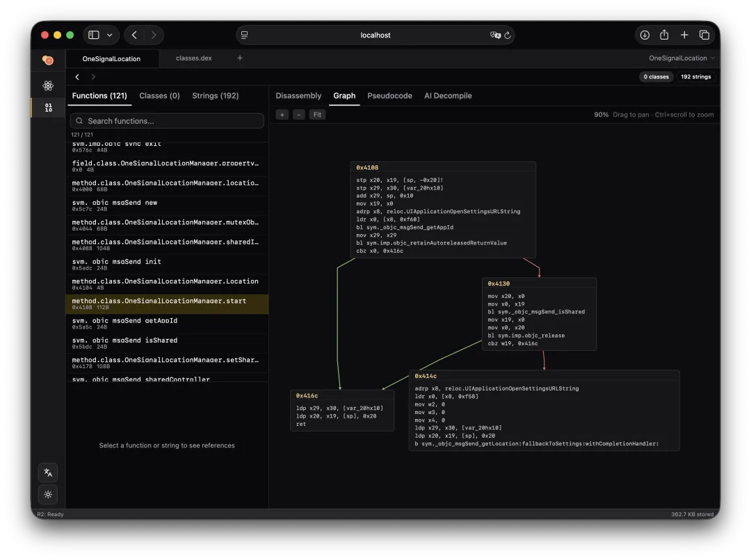Click the translate icon in address bar
The height and width of the screenshot is (560, 751).
(x=495, y=35)
